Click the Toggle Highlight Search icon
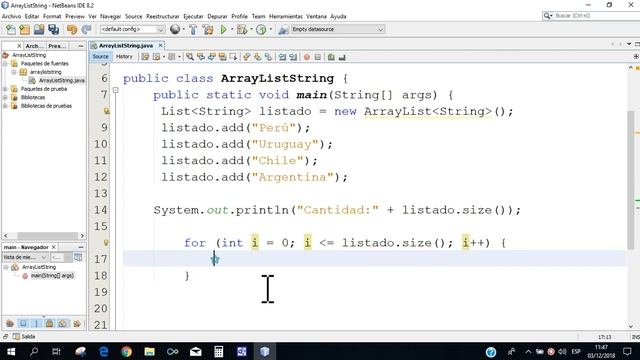This screenshot has height=360, width=640. [x=222, y=57]
